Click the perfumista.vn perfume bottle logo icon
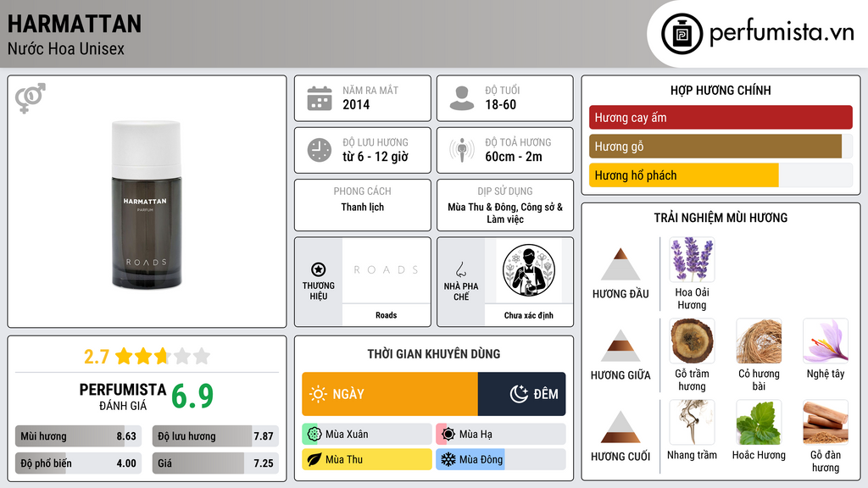The image size is (868, 488). (x=682, y=34)
